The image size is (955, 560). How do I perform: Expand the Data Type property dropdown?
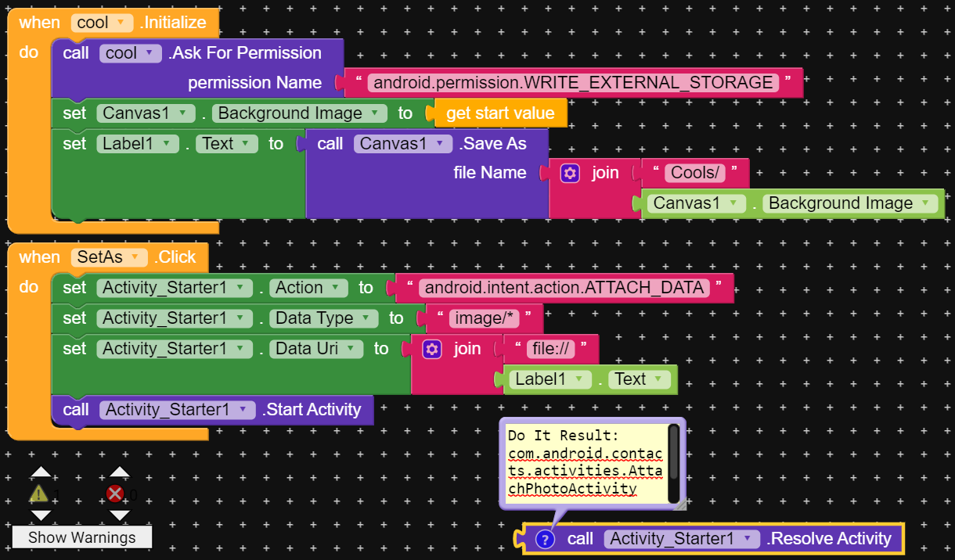point(323,318)
